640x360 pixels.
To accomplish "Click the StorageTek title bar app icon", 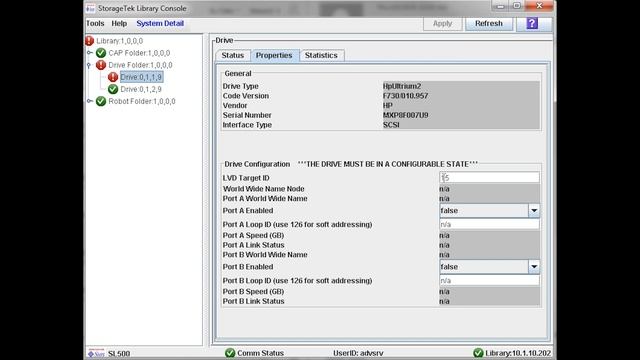I will point(91,8).
